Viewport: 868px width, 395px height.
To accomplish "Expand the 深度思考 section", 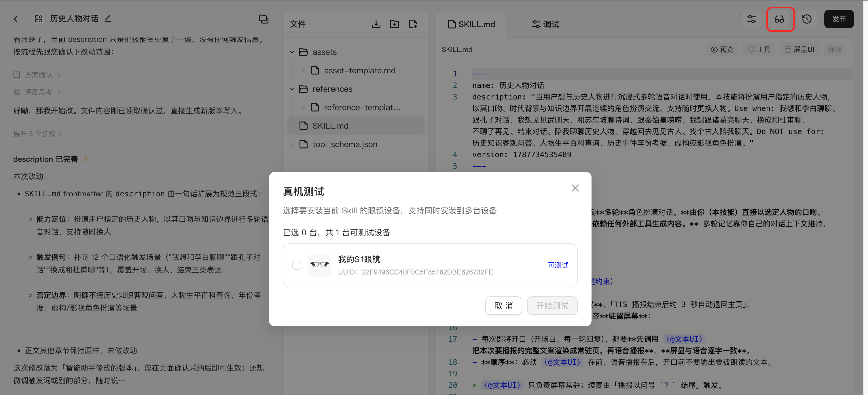I will point(37,92).
